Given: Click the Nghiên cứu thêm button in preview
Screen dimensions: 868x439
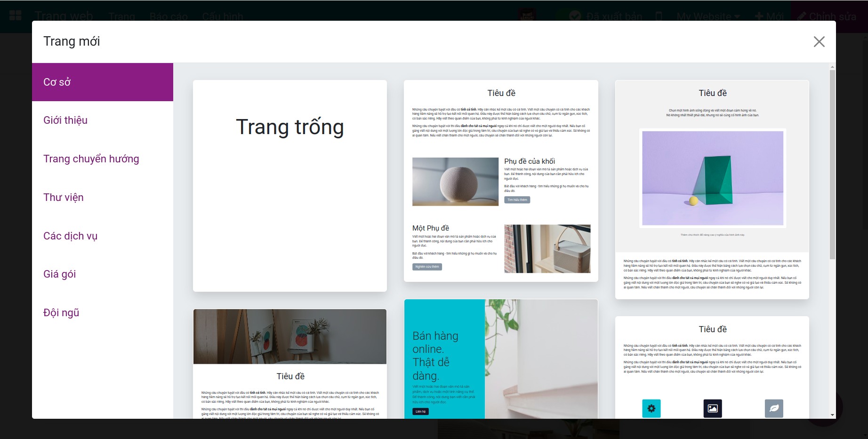Looking at the screenshot, I should (427, 267).
